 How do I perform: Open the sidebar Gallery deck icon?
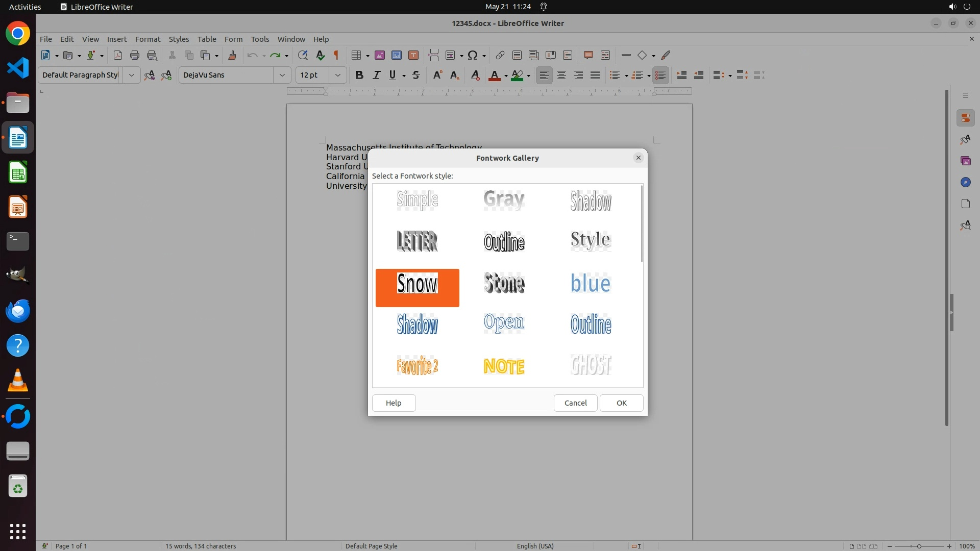click(965, 161)
